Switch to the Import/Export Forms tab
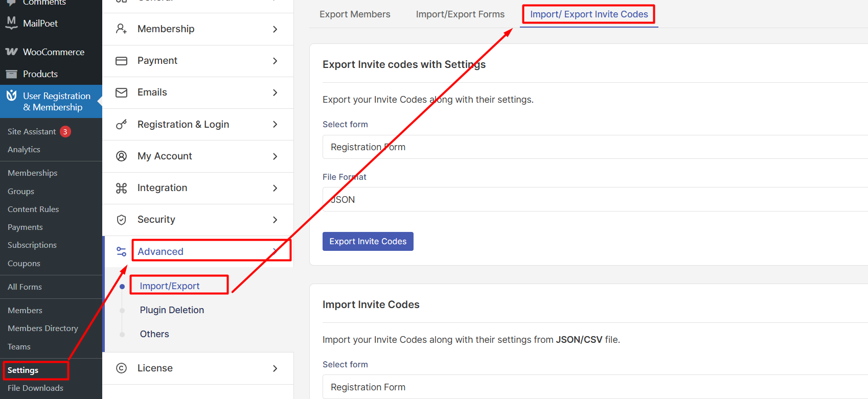Image resolution: width=868 pixels, height=399 pixels. (460, 14)
